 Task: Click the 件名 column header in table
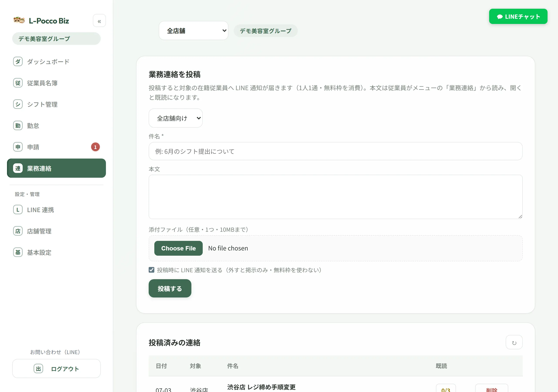pos(233,366)
